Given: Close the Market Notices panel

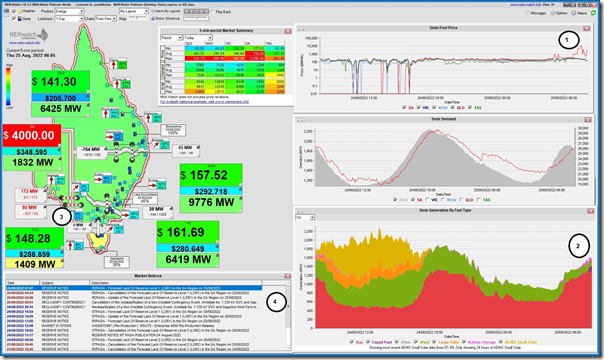Looking at the screenshot, I should point(288,276).
